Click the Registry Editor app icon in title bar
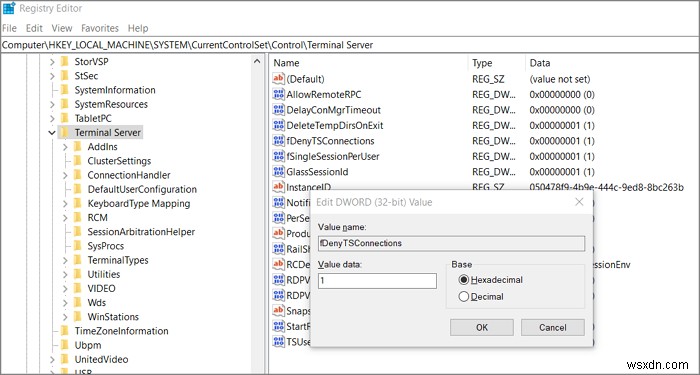Viewport: 700px width, 375px height. [8, 8]
